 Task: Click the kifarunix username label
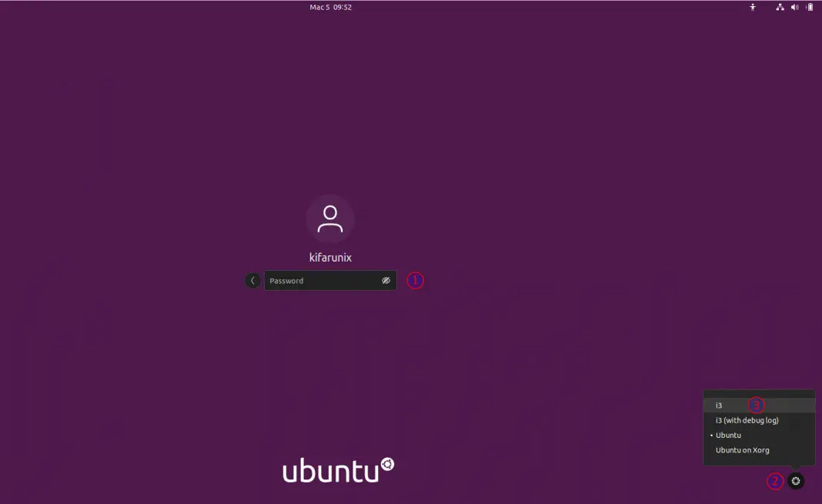point(329,258)
